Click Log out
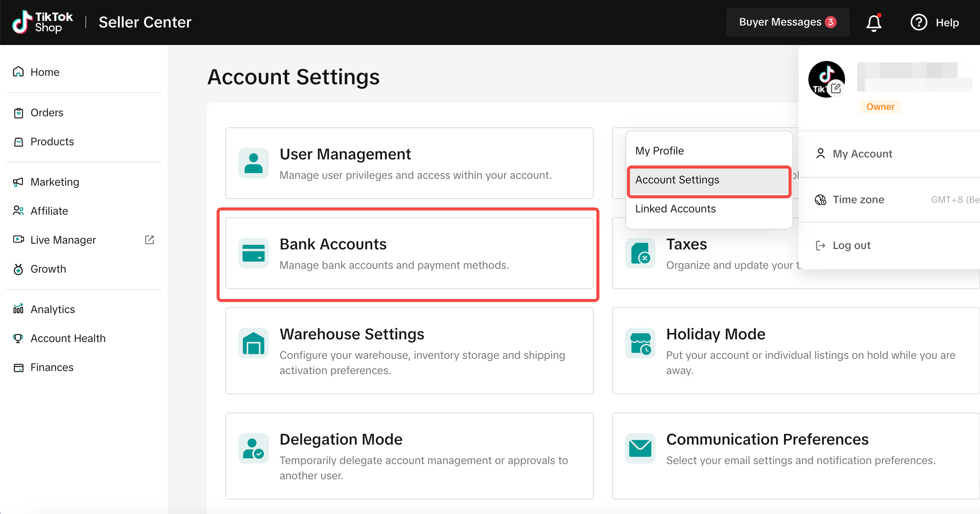The image size is (980, 514). (x=851, y=246)
